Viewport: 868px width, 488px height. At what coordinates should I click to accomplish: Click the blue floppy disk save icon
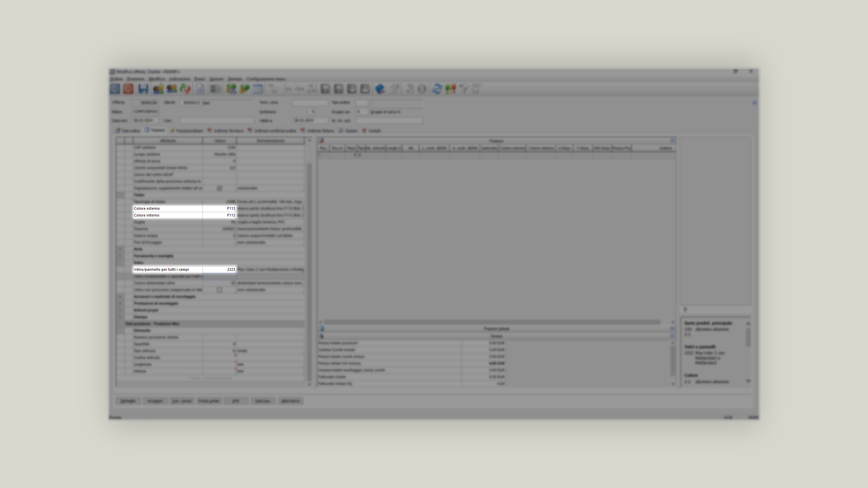point(143,89)
